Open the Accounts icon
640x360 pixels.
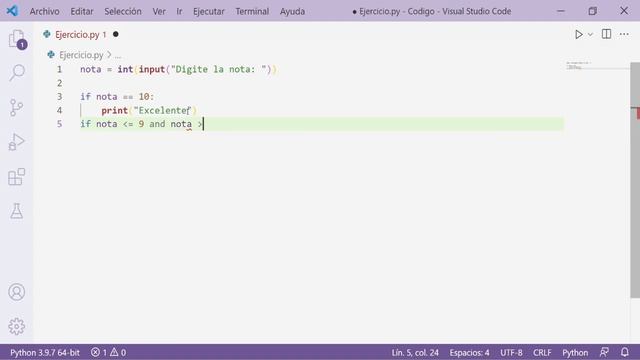(x=17, y=292)
